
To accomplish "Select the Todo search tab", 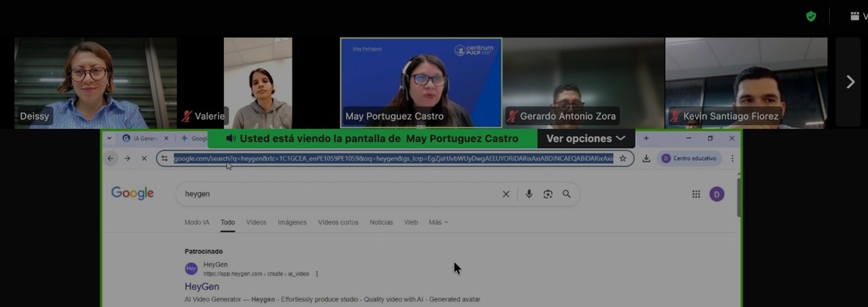I will coord(228,223).
